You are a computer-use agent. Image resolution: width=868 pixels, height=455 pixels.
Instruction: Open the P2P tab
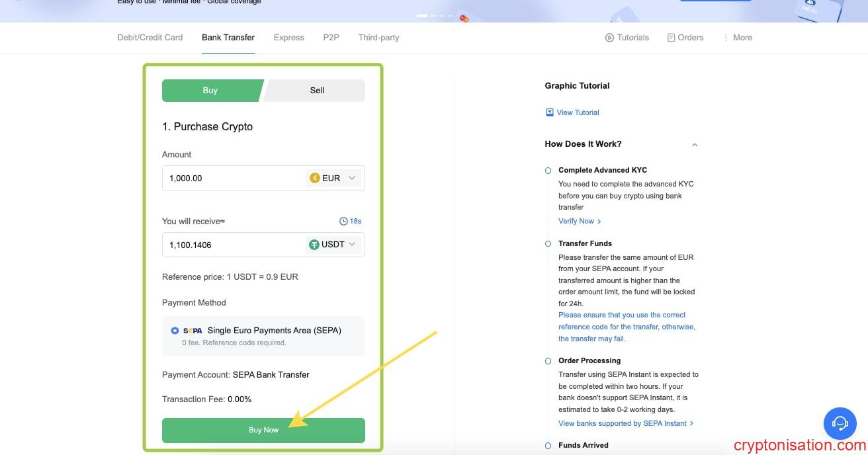point(331,38)
